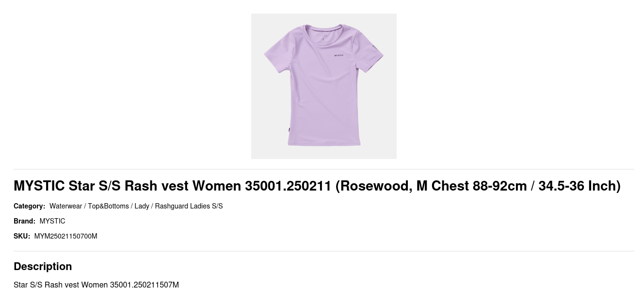Click the dark hem tag on shirt

(x=289, y=129)
